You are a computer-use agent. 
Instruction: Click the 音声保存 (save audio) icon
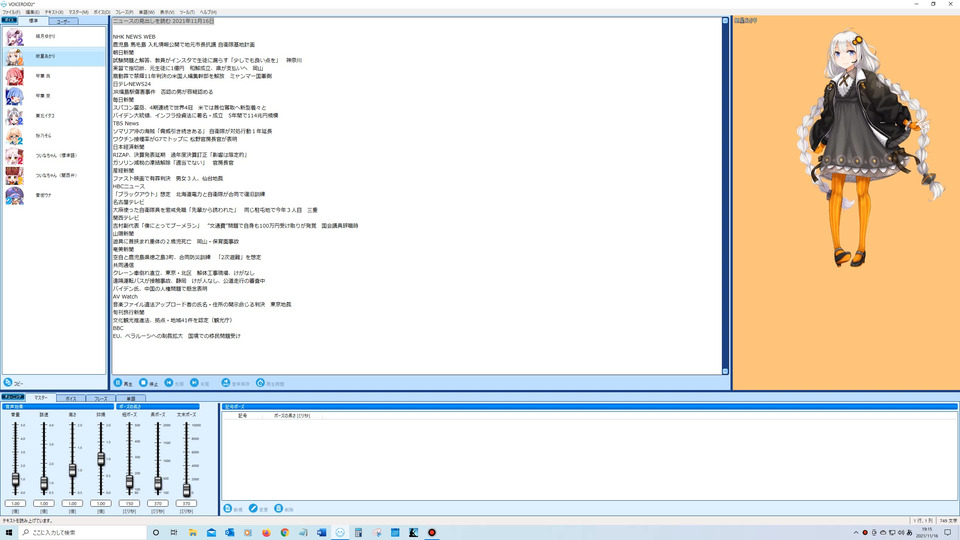tap(225, 383)
